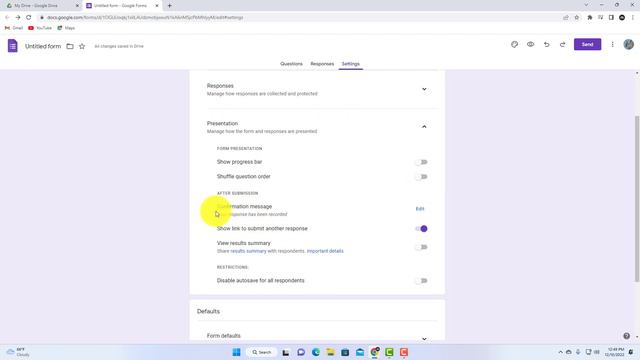
Task: Edit the confirmation message
Action: click(x=420, y=209)
